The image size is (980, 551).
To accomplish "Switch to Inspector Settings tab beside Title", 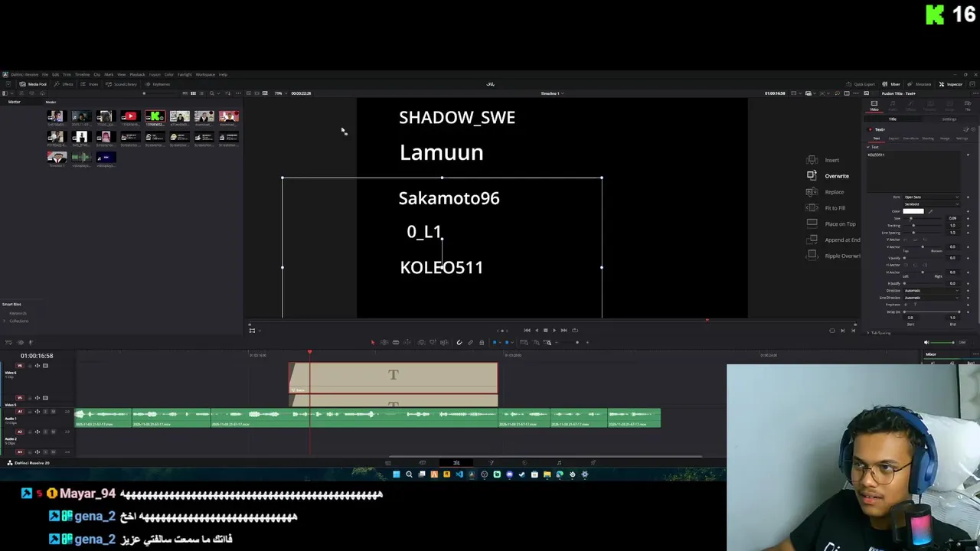I will pos(949,119).
